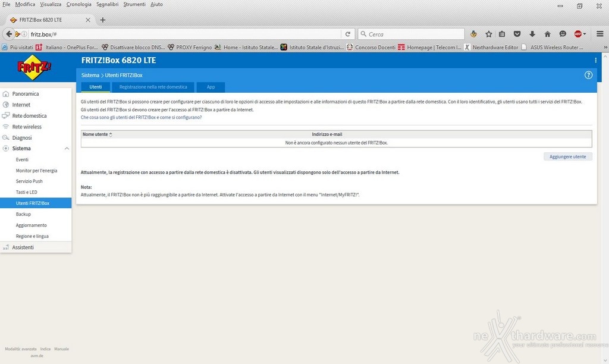This screenshot has height=364, width=609.
Task: Open the Firefox hamburger menu
Action: click(599, 34)
